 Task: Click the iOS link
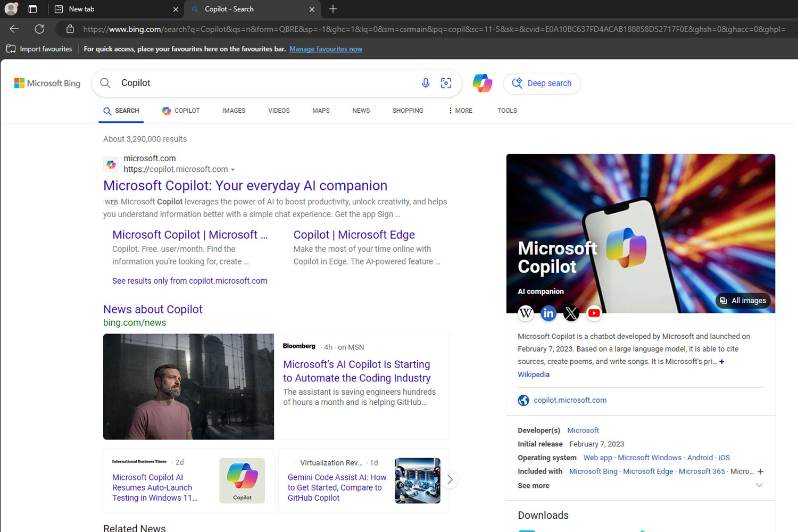pos(724,458)
